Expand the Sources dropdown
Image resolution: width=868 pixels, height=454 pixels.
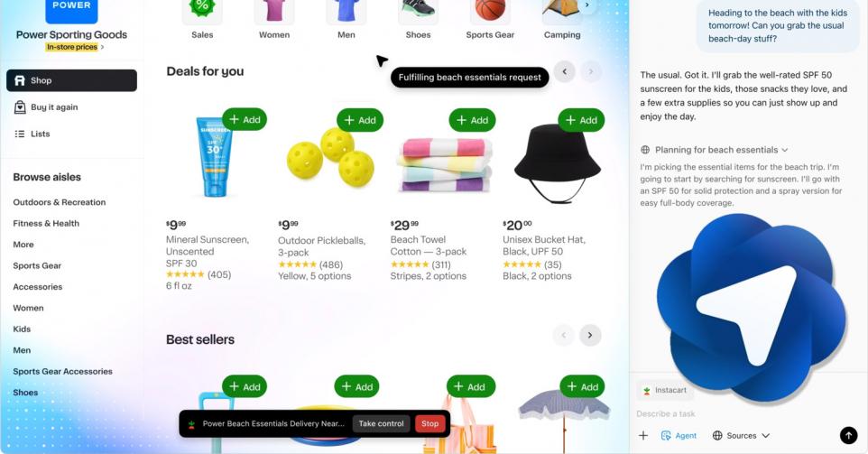click(741, 436)
